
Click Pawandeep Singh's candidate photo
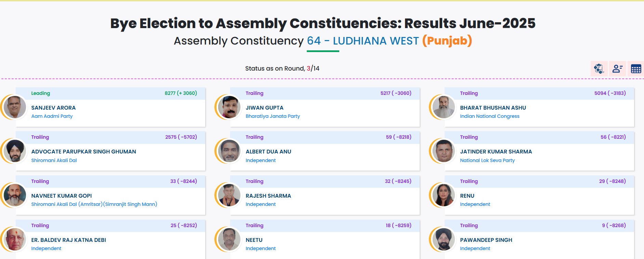443,239
